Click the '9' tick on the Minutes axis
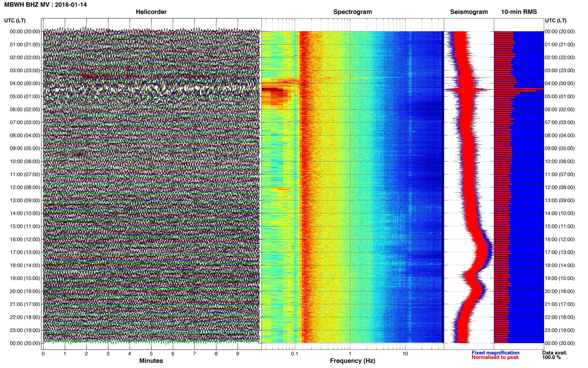The width and height of the screenshot is (588, 368). pyautogui.click(x=238, y=354)
